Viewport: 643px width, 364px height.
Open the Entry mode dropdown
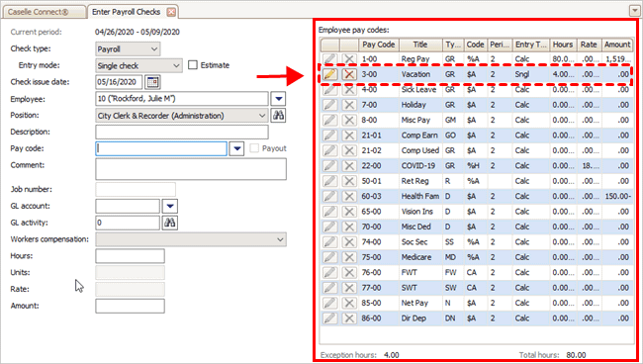click(x=176, y=65)
